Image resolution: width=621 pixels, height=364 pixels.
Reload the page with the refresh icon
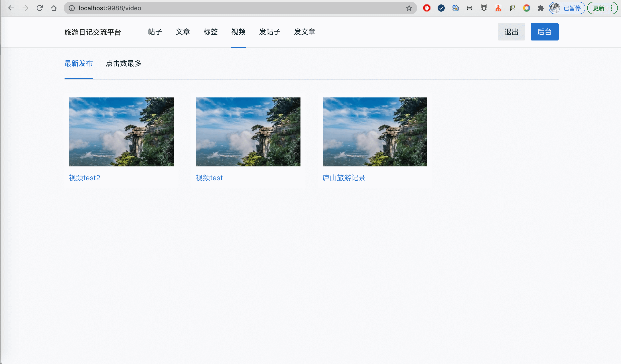click(x=40, y=8)
